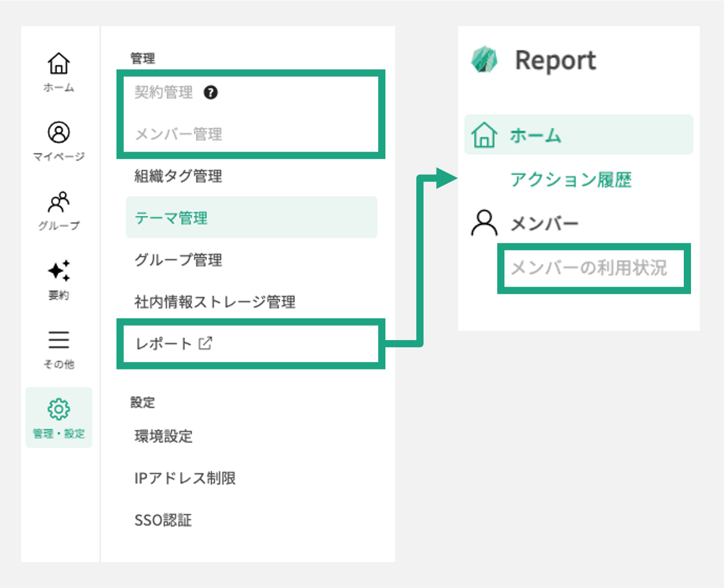Screen dimensions: 725x588
Task: Click the member person icon in Report panel
Action: (484, 223)
